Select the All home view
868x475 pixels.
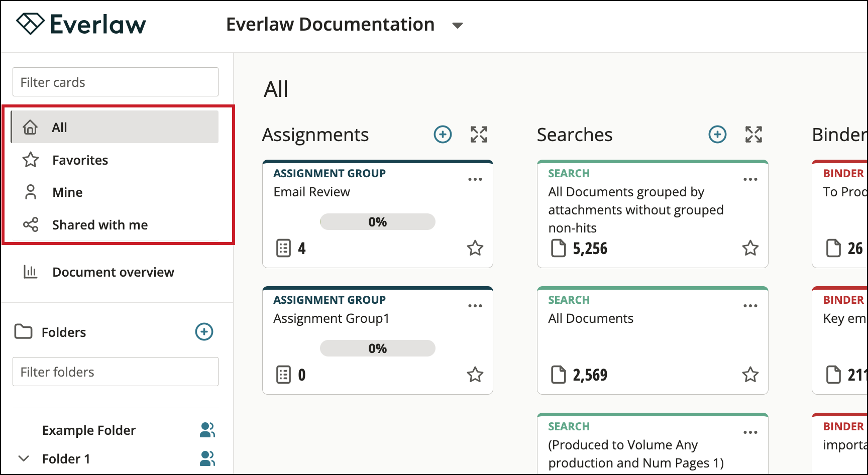pos(116,127)
